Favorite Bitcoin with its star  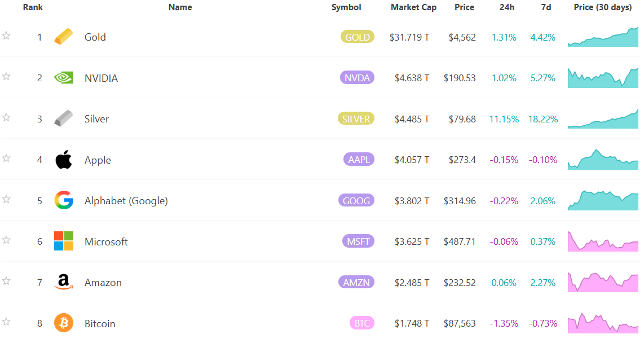point(6,322)
